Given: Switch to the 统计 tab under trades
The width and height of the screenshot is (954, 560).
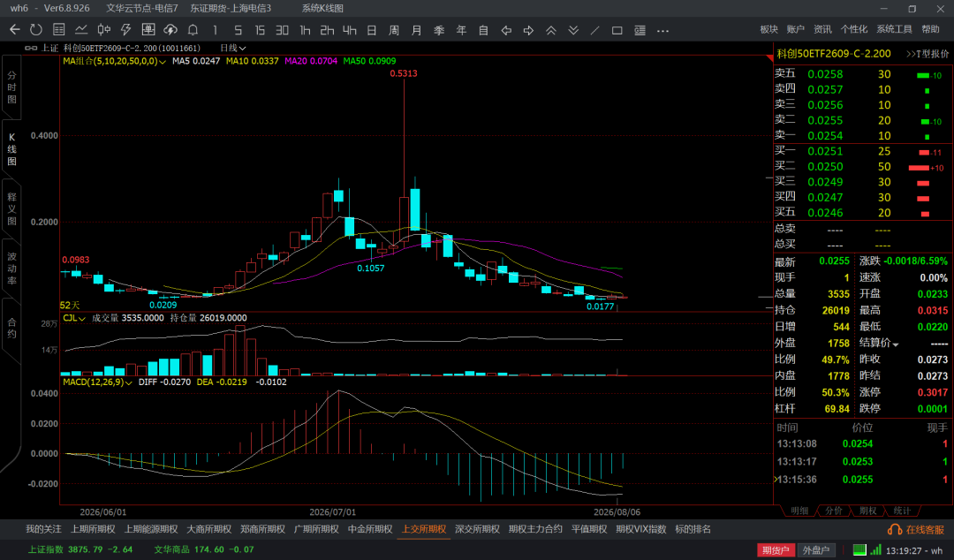Looking at the screenshot, I should (902, 511).
